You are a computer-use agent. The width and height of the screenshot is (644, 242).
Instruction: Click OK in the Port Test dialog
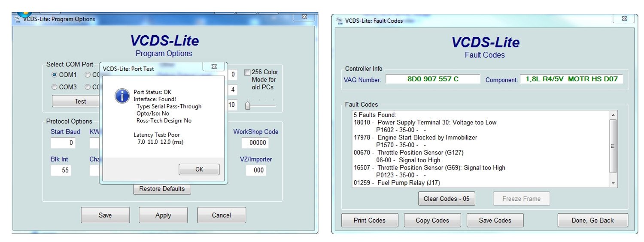click(x=199, y=169)
